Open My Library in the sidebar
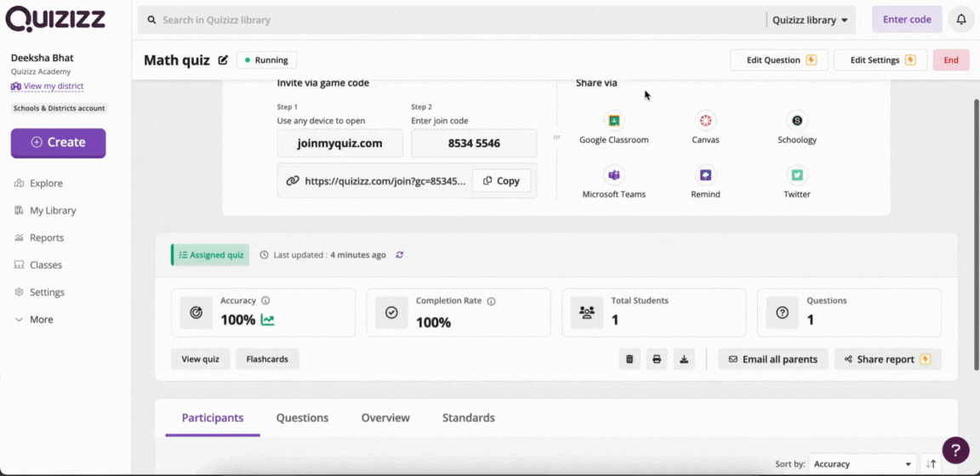This screenshot has width=980, height=476. point(45,211)
